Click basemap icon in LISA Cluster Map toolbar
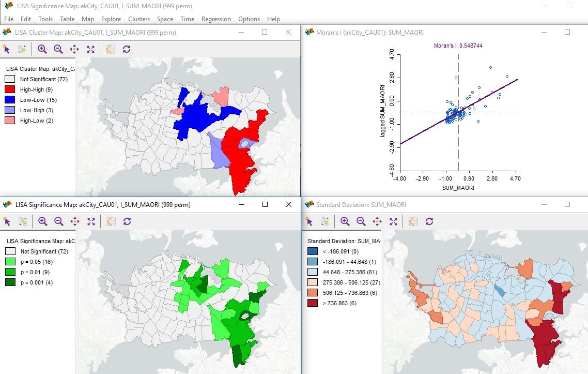Image resolution: width=588 pixels, height=374 pixels. pos(110,49)
